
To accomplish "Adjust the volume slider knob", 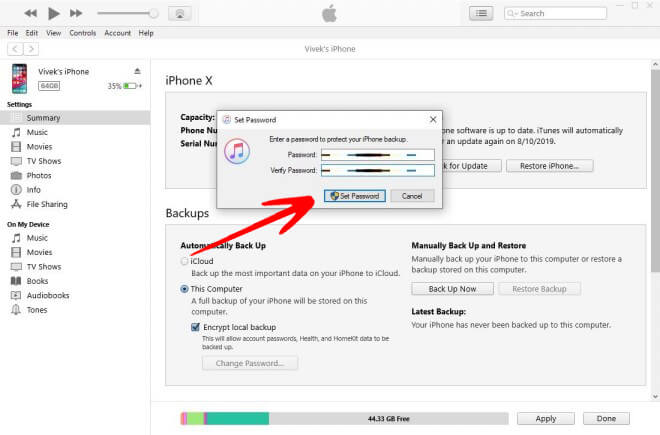I will click(x=154, y=13).
